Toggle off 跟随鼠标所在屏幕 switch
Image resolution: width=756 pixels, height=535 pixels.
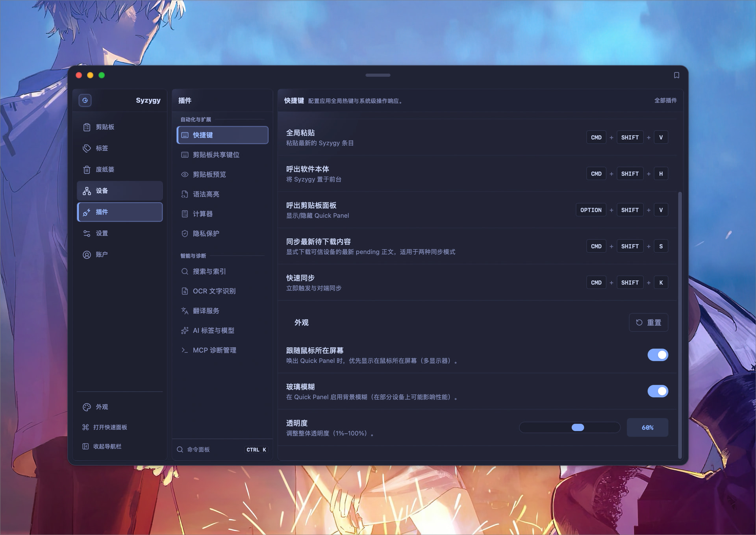tap(658, 355)
